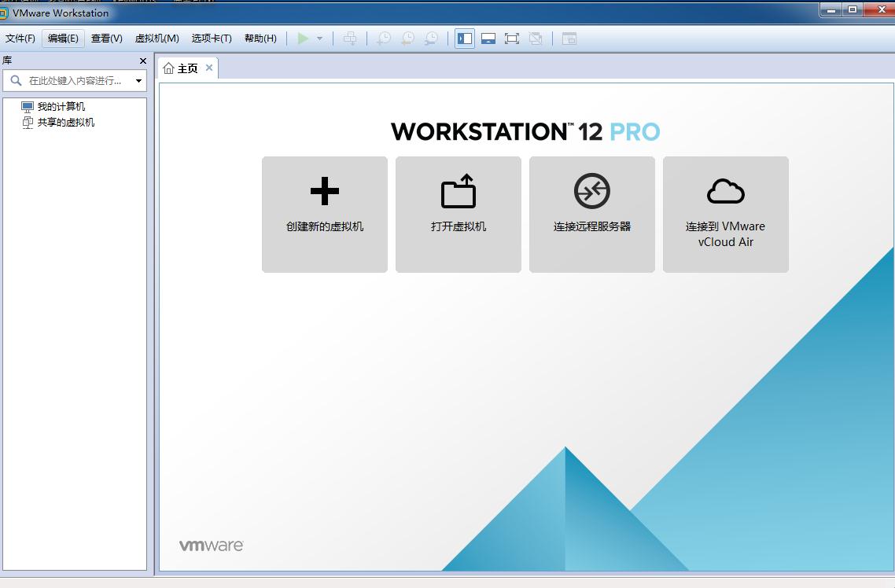Screen dimensions: 895x588
Task: Click the enter full screen mode icon
Action: 512,38
